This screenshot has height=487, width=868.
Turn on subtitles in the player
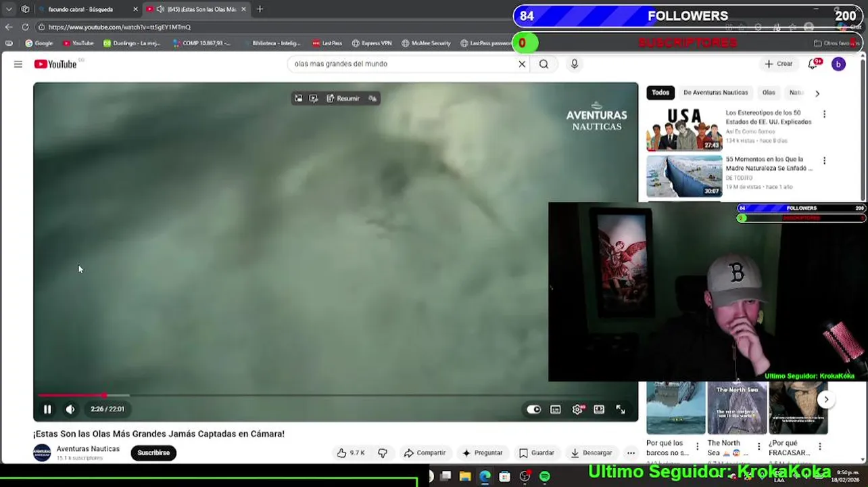(x=556, y=409)
